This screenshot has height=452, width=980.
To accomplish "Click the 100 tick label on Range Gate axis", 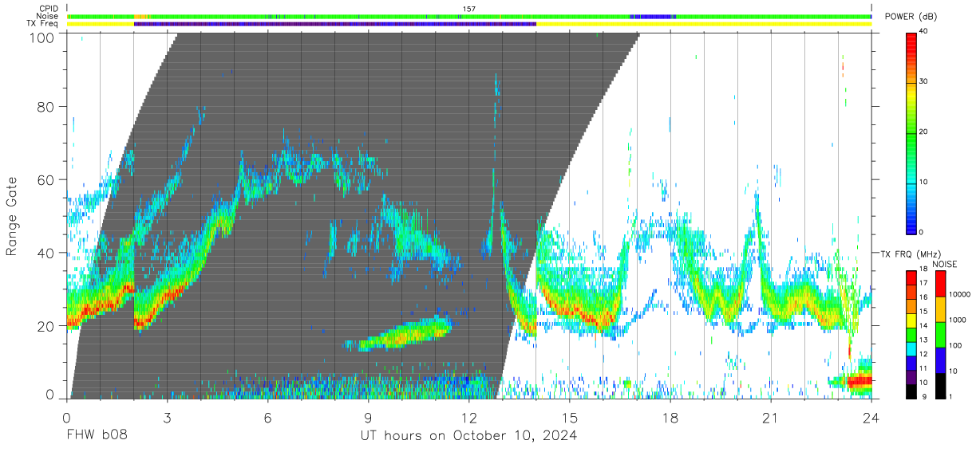I will click(x=43, y=37).
